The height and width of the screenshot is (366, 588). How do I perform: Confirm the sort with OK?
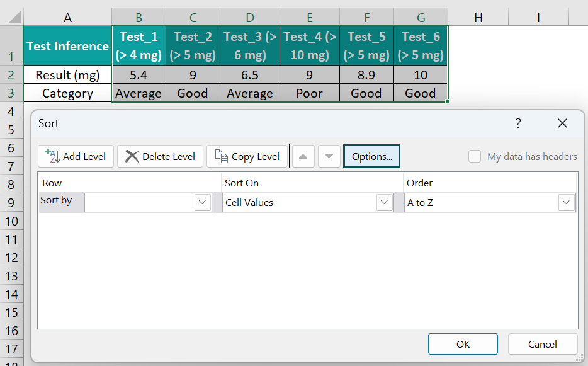[x=463, y=344]
